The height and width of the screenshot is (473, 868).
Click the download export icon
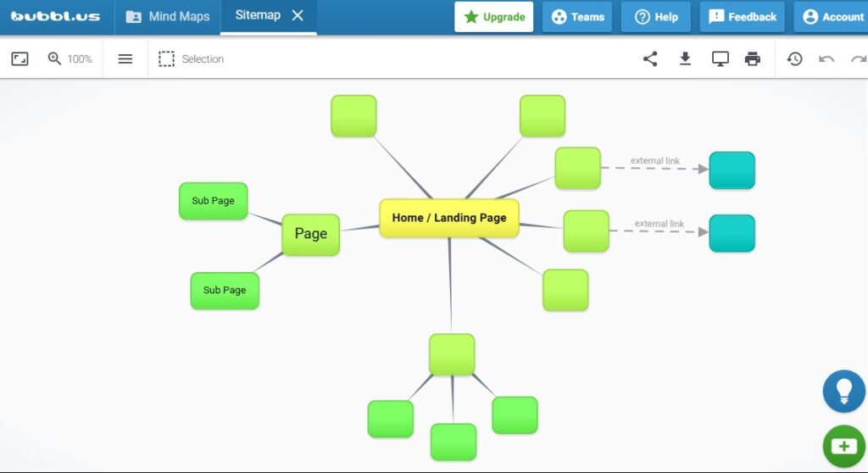click(685, 58)
